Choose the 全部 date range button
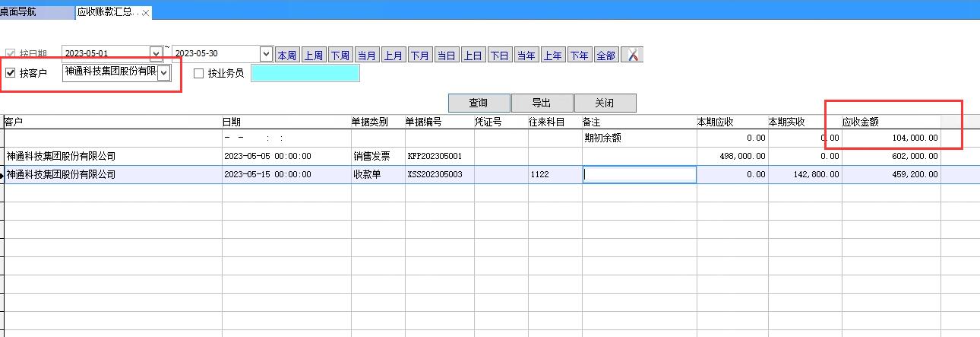This screenshot has width=980, height=337. pos(605,56)
